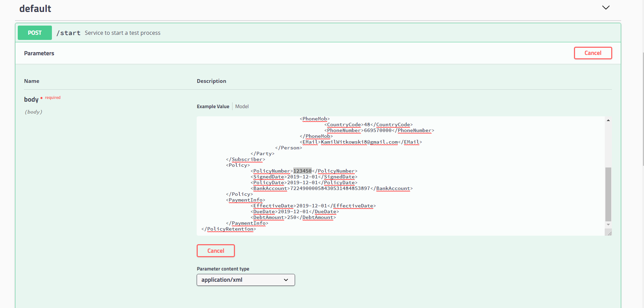Click the POST method badge
The width and height of the screenshot is (644, 308).
[35, 33]
